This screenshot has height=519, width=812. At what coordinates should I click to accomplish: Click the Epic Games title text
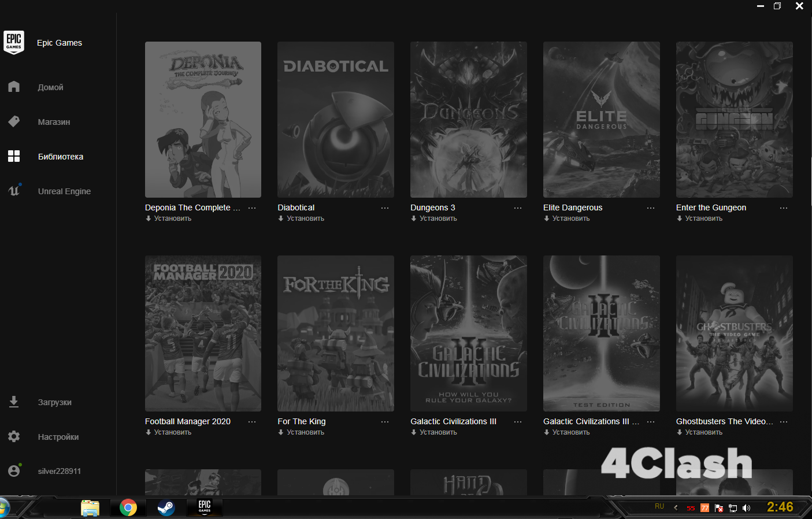coord(60,43)
